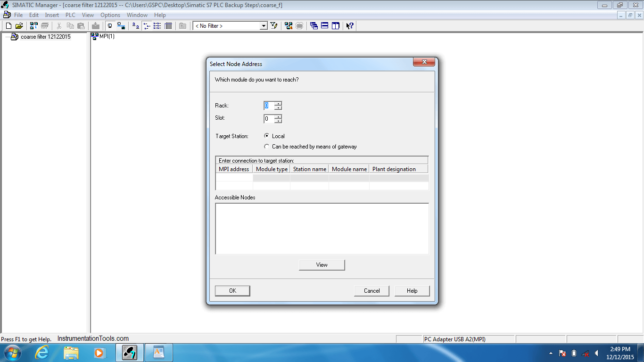This screenshot has width=644, height=362.
Task: Click the Configure Network toolbar icon
Action: 289,26
